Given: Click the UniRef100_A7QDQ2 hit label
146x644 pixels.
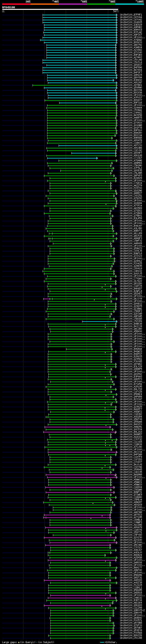Looking at the screenshot, I should point(131,40).
